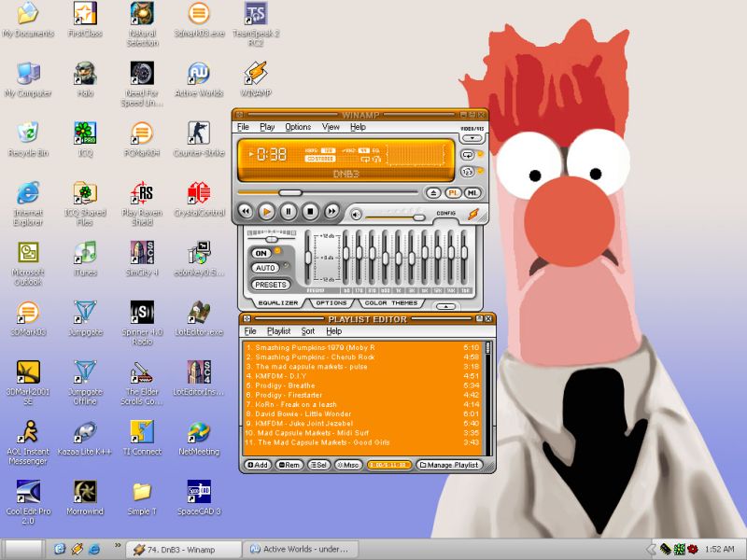
Task: Click the Add button in playlist
Action: 257,464
